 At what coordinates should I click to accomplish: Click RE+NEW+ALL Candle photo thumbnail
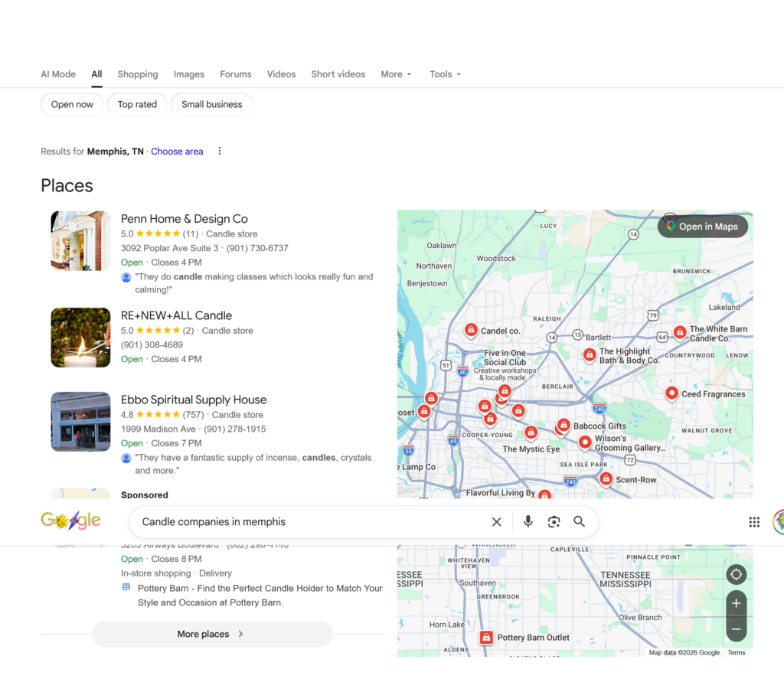point(80,338)
